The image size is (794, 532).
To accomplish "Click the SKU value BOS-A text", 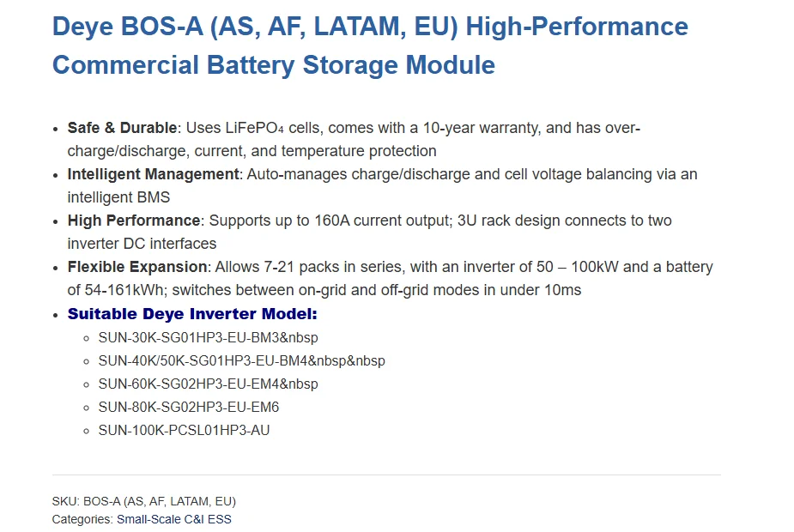I will coord(159,501).
